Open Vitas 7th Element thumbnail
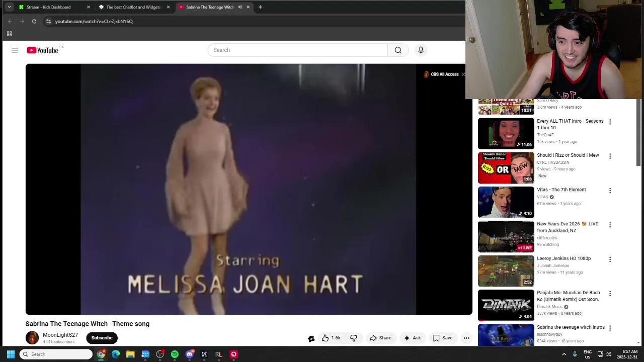This screenshot has width=644, height=362. [x=506, y=202]
